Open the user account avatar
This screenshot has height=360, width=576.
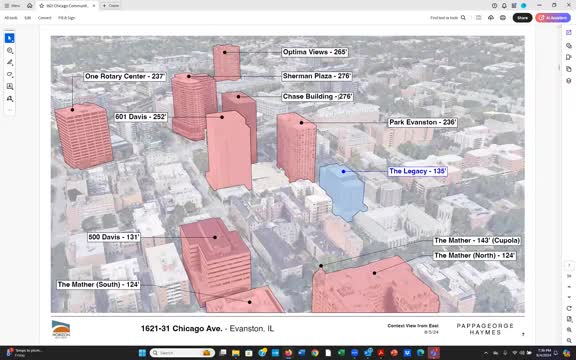pos(523,6)
